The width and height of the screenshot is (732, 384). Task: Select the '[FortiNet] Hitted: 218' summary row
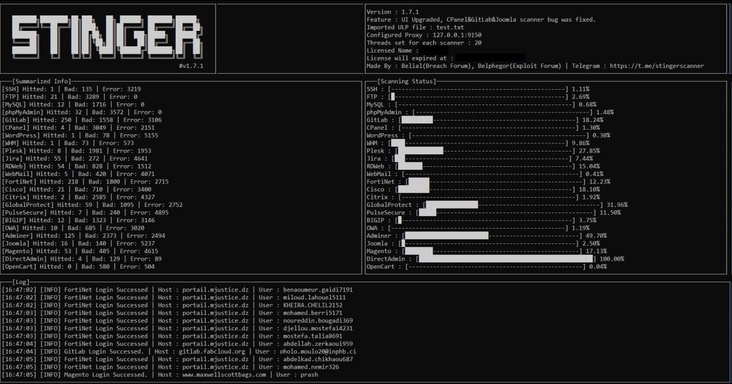pos(85,182)
